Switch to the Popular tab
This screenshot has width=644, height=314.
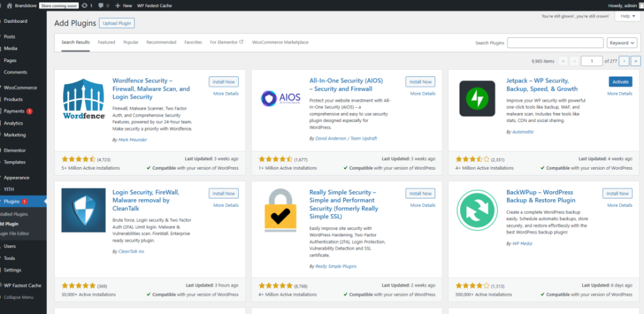click(130, 42)
